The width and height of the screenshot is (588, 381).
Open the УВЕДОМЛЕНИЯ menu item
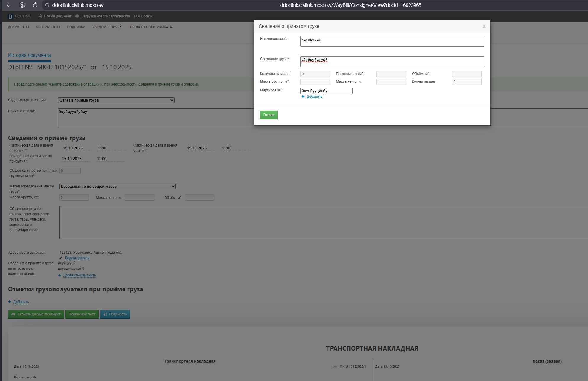(105, 27)
